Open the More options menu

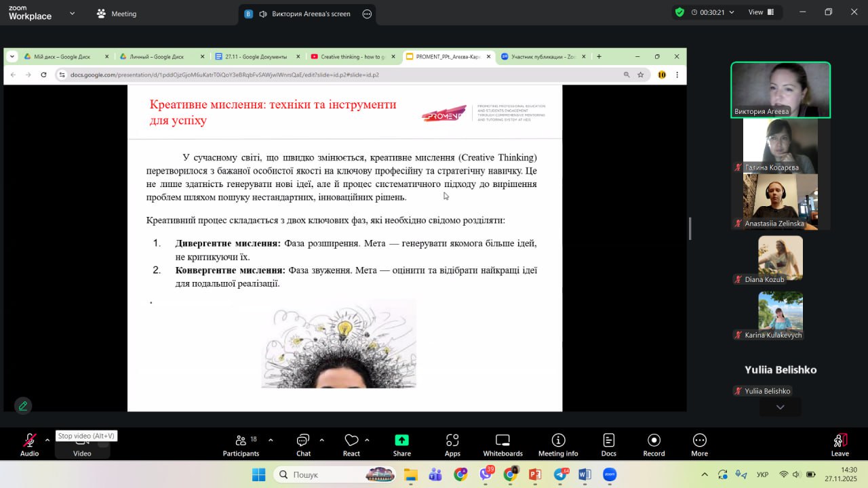coord(699,445)
